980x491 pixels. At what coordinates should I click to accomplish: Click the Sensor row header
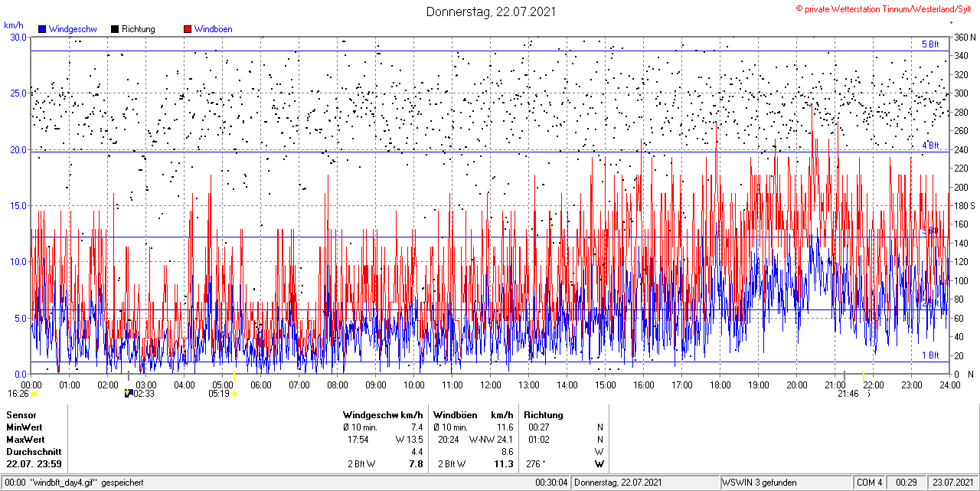coord(21,414)
